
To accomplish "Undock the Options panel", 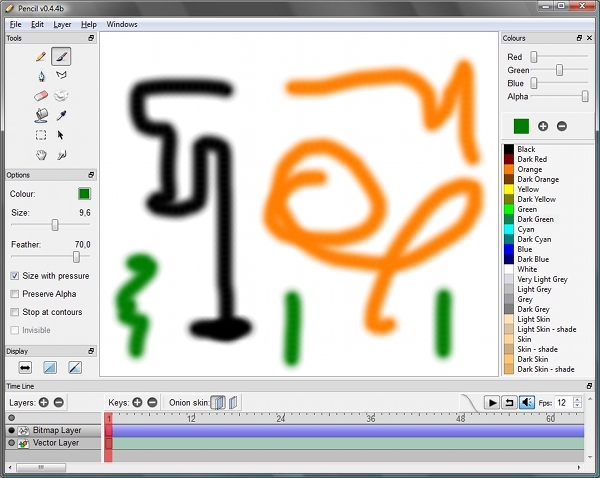I will point(91,175).
